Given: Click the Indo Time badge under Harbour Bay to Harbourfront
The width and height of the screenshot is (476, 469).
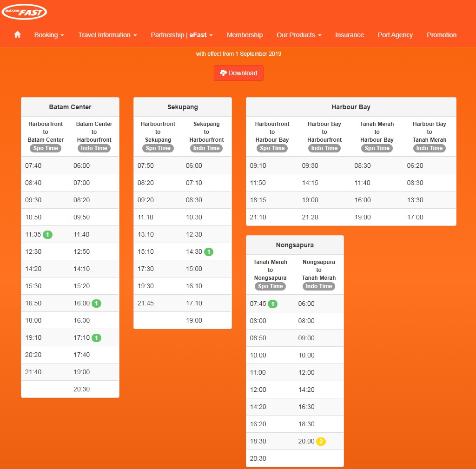Looking at the screenshot, I should tap(324, 148).
